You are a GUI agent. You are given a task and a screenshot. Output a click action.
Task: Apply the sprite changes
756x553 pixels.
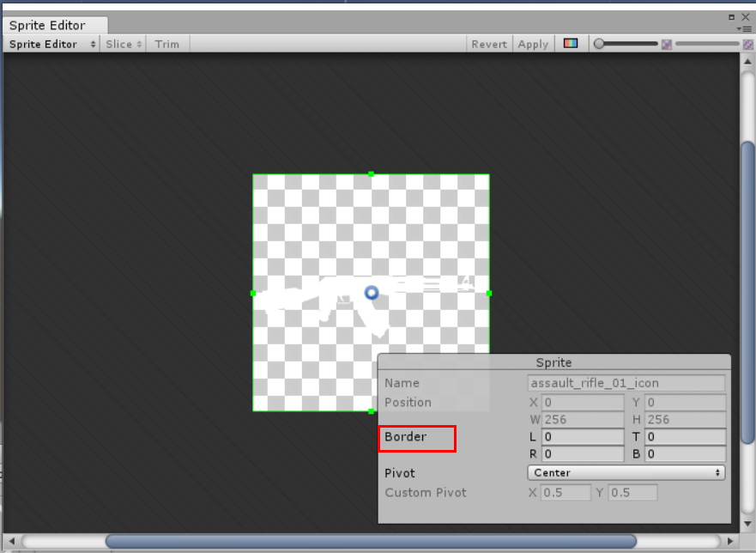coord(533,44)
